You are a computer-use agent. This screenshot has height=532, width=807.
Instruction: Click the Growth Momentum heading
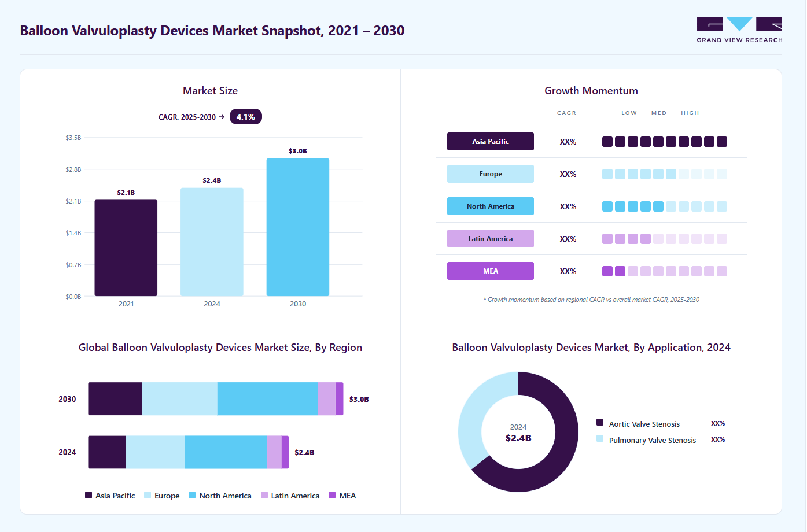(x=591, y=91)
